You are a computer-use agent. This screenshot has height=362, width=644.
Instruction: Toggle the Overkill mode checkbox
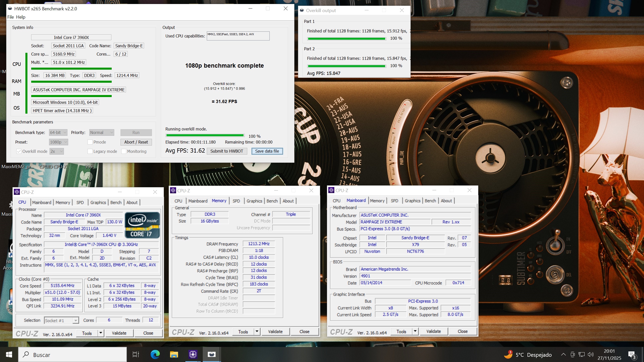click(x=19, y=151)
